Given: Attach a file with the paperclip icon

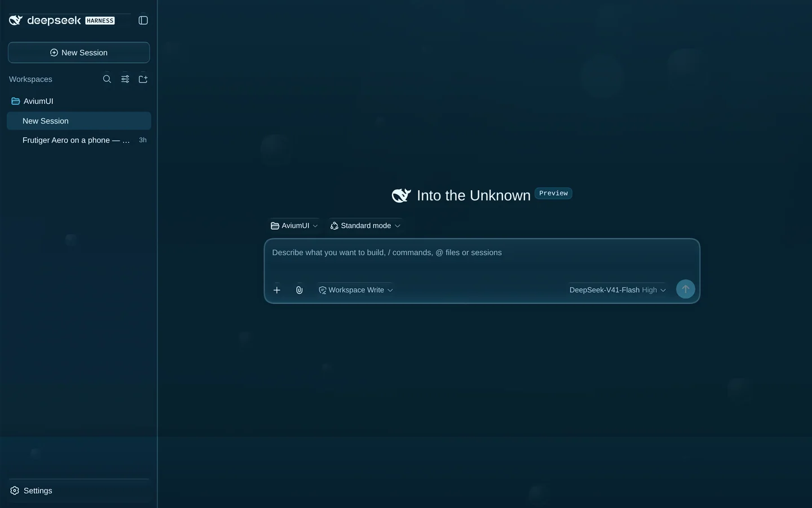Looking at the screenshot, I should pyautogui.click(x=299, y=290).
